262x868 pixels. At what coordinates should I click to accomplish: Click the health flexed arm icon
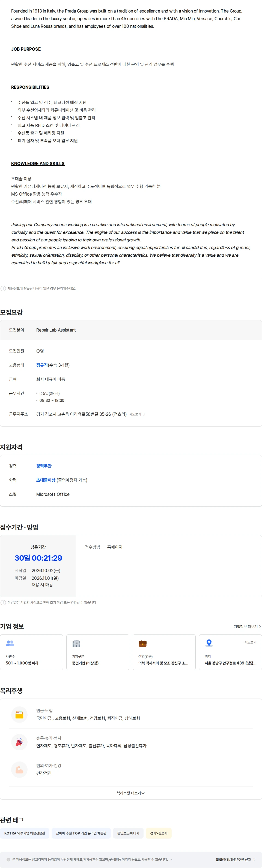19,770
